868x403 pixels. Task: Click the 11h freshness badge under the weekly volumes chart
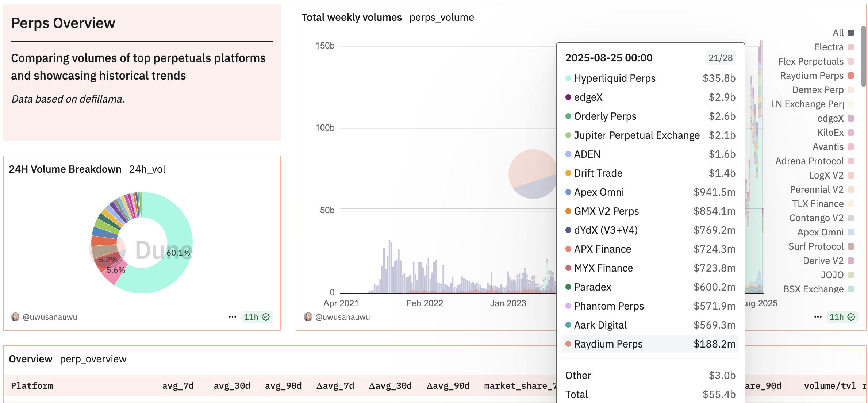(x=842, y=317)
